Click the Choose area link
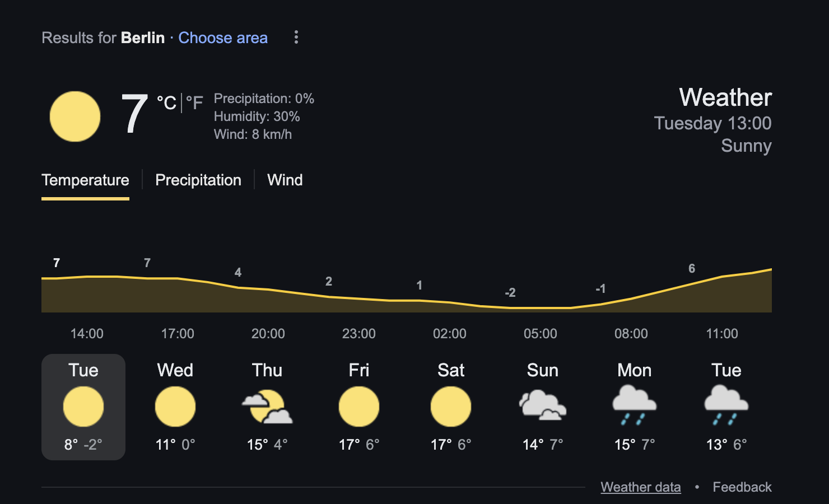Image resolution: width=829 pixels, height=504 pixels. click(x=223, y=38)
